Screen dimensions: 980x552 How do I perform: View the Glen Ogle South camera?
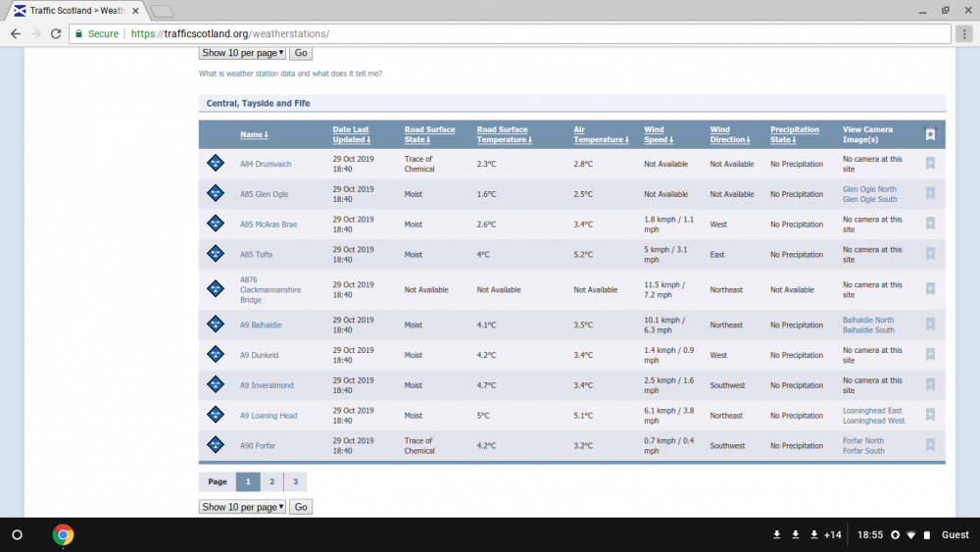(869, 199)
